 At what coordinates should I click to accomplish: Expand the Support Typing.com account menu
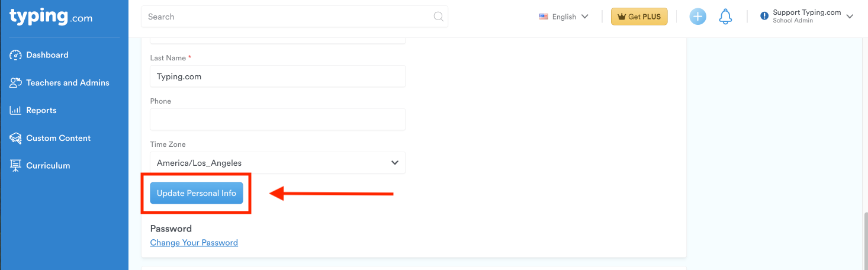click(850, 17)
